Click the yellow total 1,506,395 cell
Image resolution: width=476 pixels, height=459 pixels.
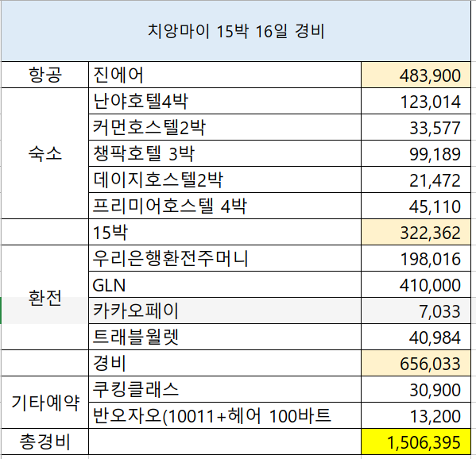pos(416,442)
